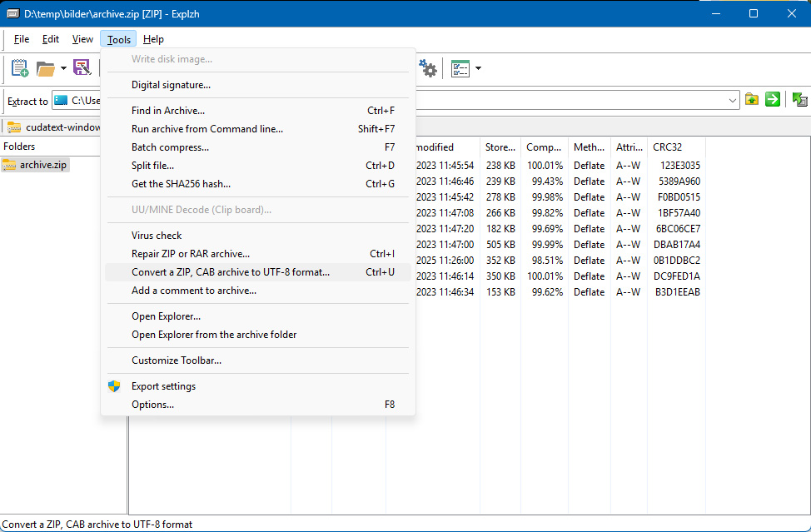Expand the Open archive dropdown arrow
This screenshot has width=811, height=532.
point(63,68)
